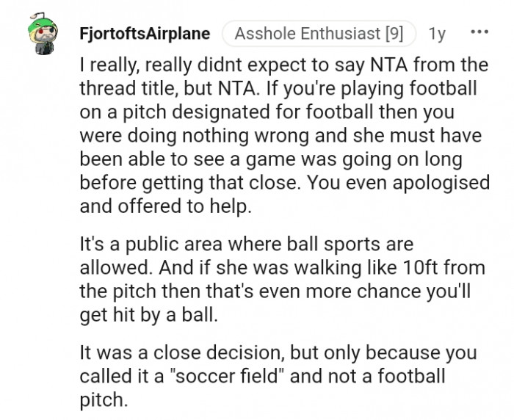Click the "1y" comment timestamp
514x420 pixels.
(437, 34)
